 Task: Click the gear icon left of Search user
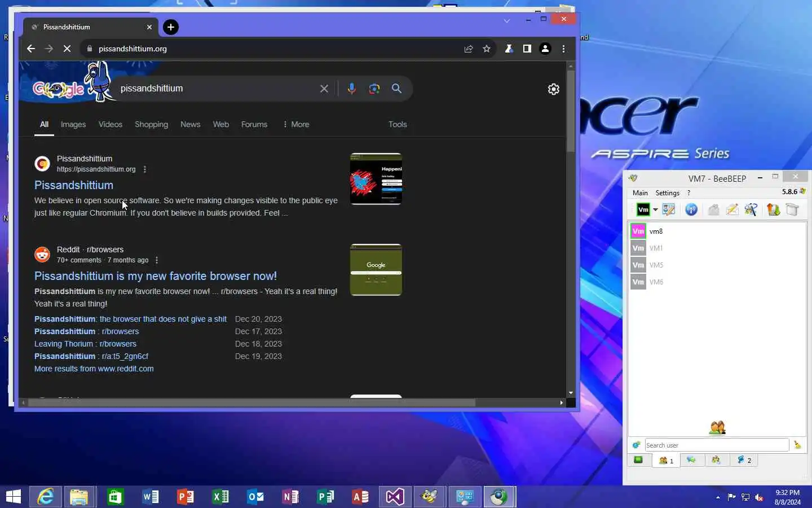click(637, 445)
